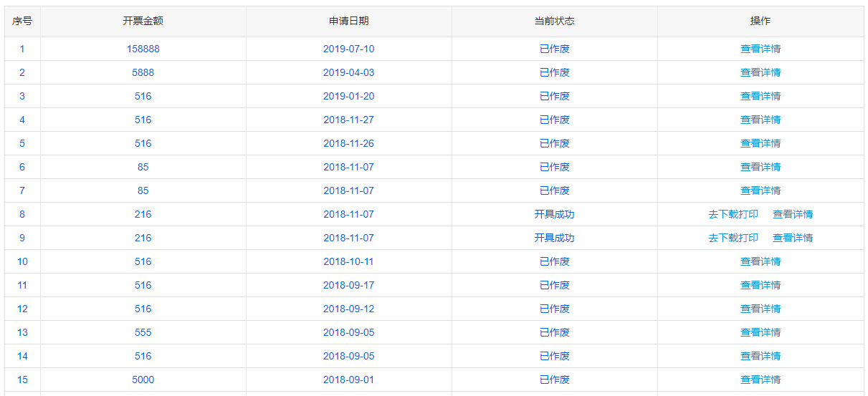
Task: Open 查看详情 in row 9
Action: click(793, 238)
